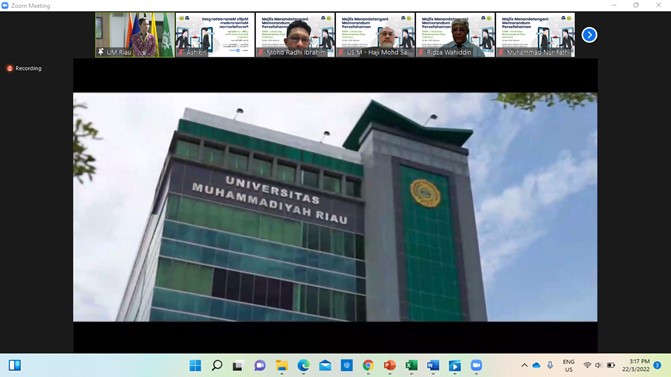
Task: Open taskbar Search
Action: coord(217,365)
